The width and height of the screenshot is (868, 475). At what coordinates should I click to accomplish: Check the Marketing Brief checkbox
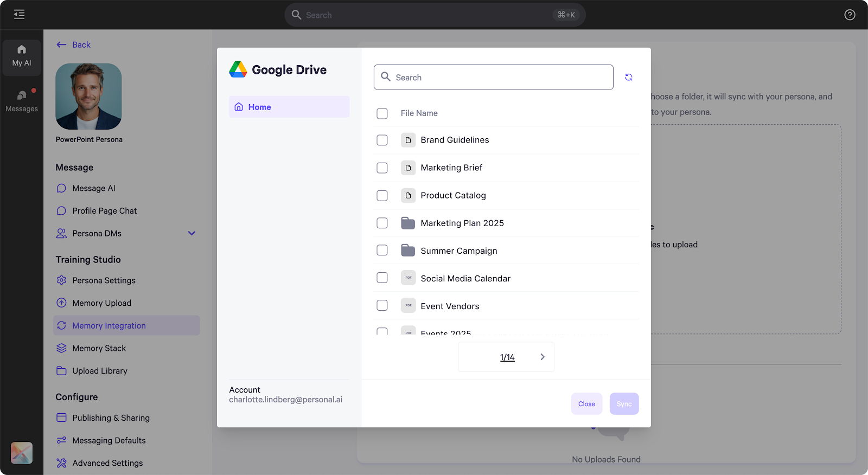pos(382,168)
